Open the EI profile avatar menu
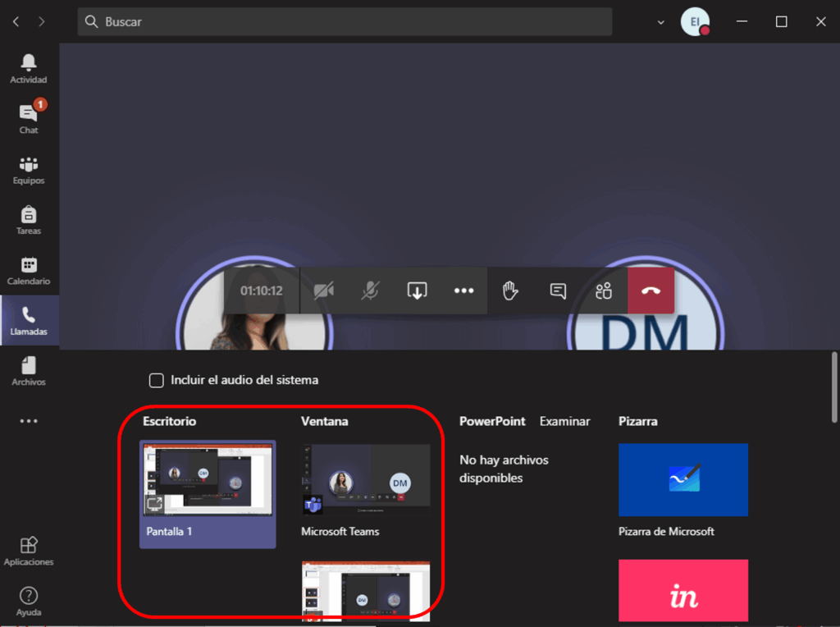This screenshot has height=627, width=840. [695, 22]
